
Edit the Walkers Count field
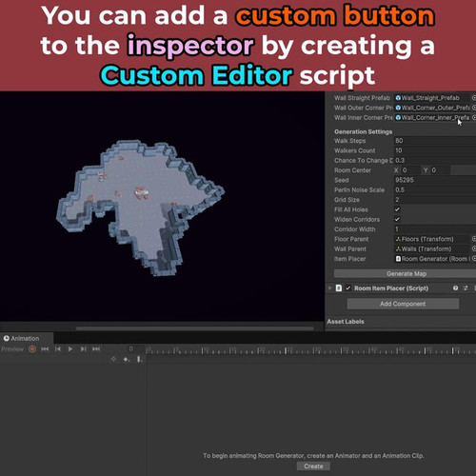point(435,150)
